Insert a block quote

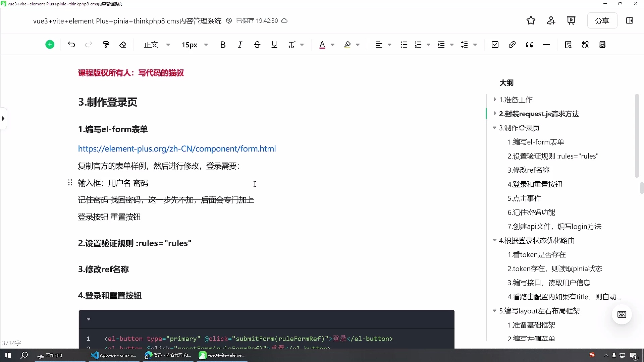pos(529,45)
